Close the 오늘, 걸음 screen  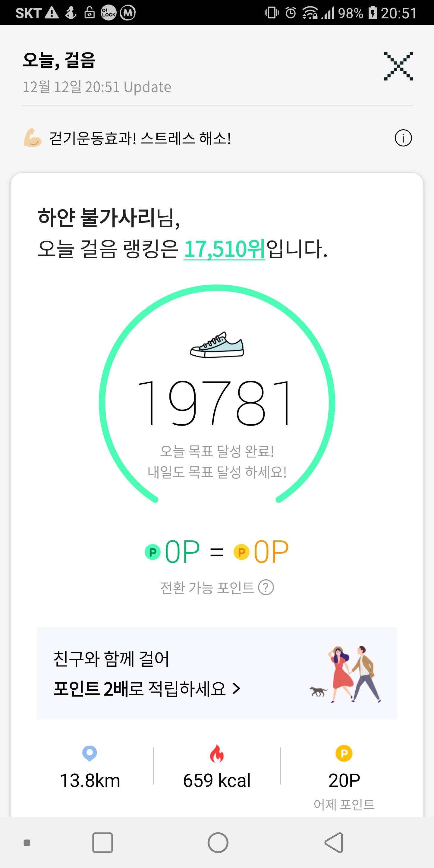(x=398, y=66)
